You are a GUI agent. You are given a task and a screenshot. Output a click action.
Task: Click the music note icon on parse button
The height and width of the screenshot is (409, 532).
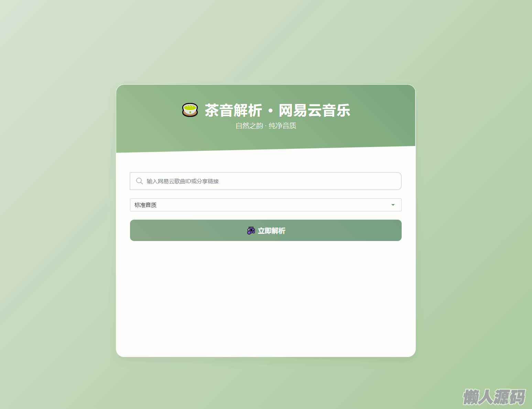pos(251,231)
